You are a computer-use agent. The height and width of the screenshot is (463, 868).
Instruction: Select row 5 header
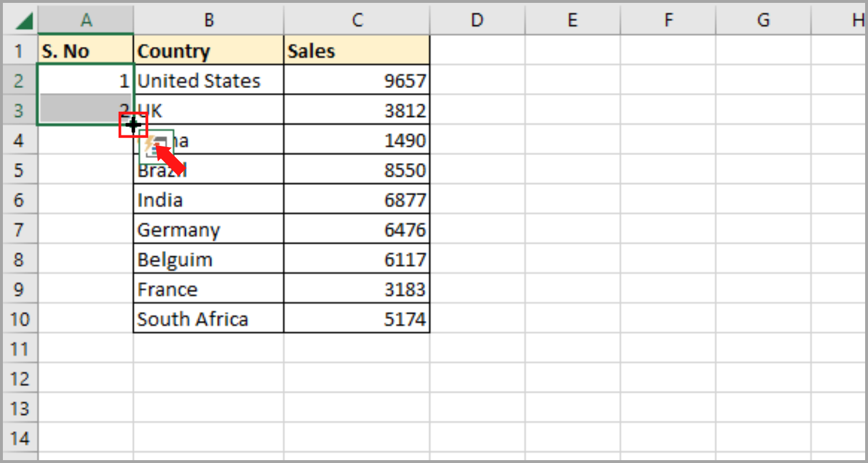[19, 170]
